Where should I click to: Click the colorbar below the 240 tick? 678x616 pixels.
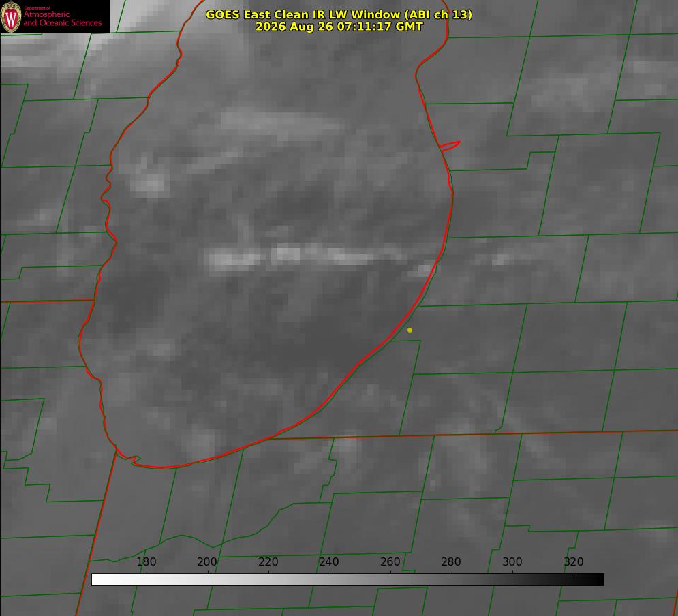coord(330,579)
